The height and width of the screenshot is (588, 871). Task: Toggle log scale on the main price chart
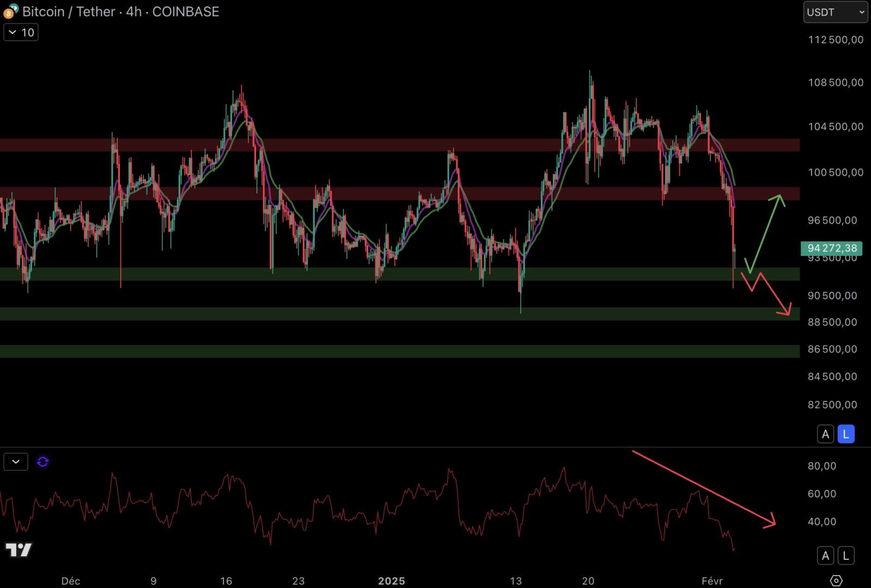(845, 434)
